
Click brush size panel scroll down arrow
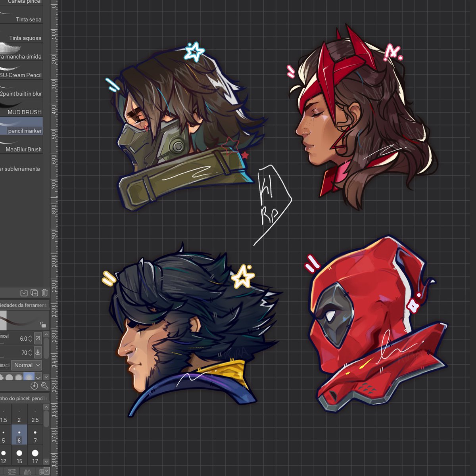46,462
